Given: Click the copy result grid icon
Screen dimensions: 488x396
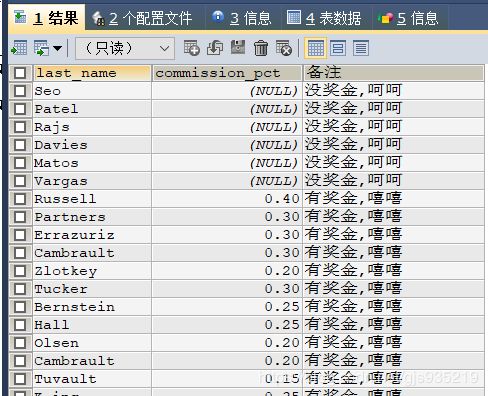Looking at the screenshot, I should (x=42, y=48).
